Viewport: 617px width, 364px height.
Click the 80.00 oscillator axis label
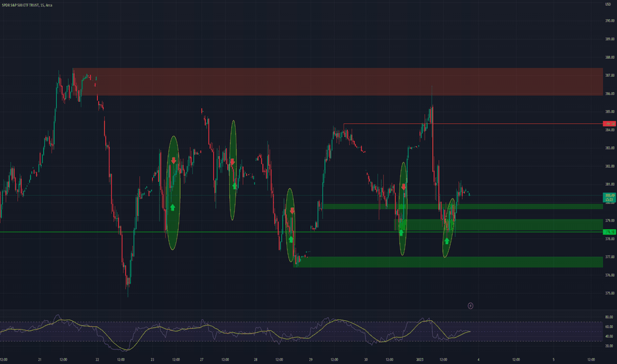click(609, 317)
